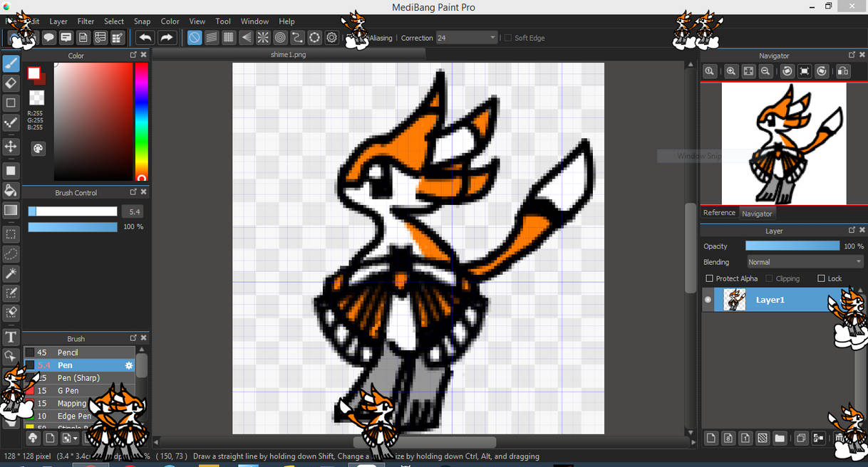Open the Color menu
The image size is (868, 467).
click(170, 21)
